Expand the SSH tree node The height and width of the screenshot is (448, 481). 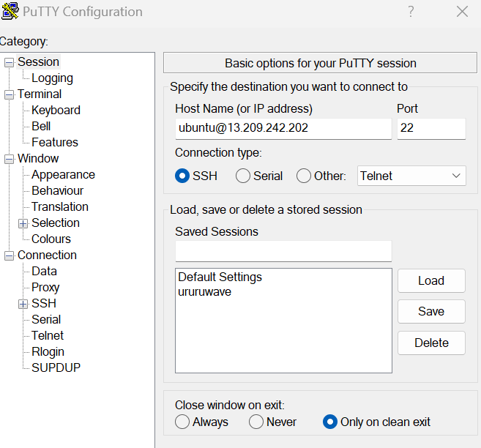23,305
